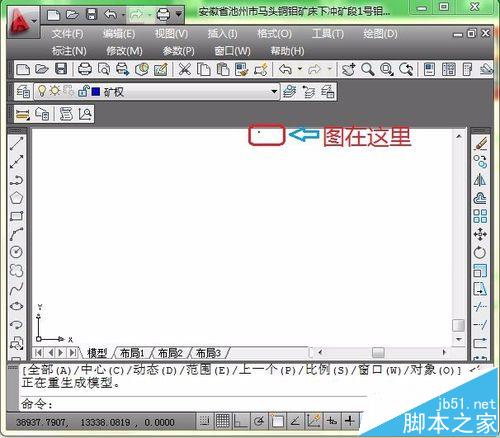Viewport: 500px width, 438px height.
Task: Select the Pan realtime hand tool
Action: click(x=349, y=69)
